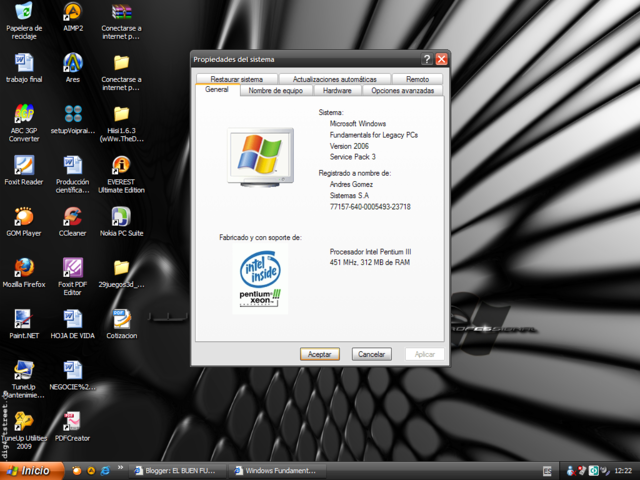Click the text Andres Gomez
This screenshot has width=640, height=480.
click(351, 184)
